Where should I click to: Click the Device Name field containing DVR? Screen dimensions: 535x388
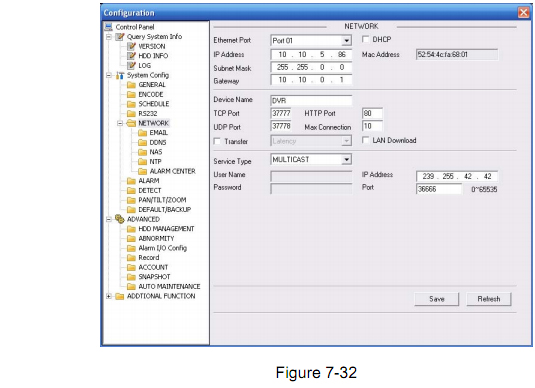311,101
